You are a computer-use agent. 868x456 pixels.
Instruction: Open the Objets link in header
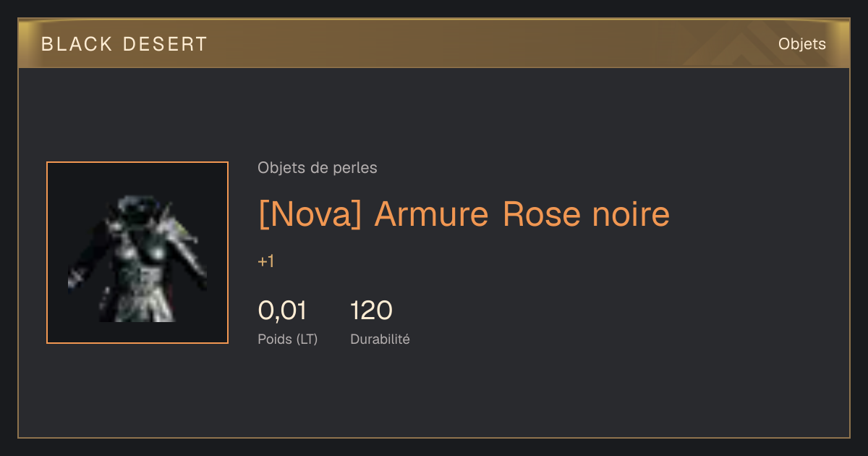pyautogui.click(x=801, y=44)
